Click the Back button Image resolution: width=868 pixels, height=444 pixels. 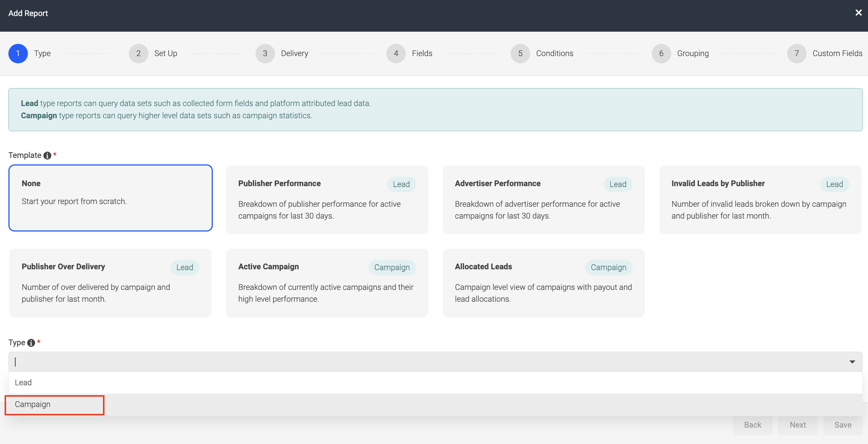pos(753,425)
